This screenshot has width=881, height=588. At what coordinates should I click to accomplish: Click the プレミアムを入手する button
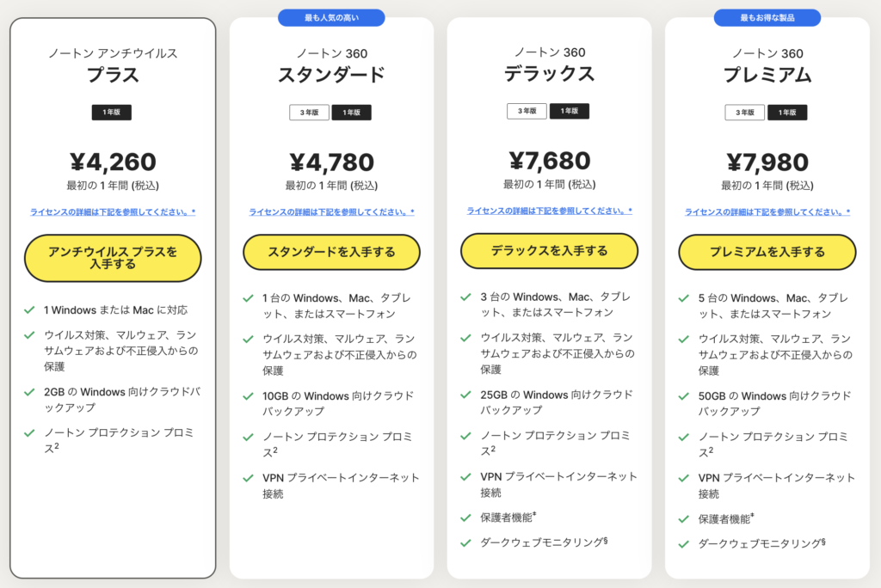point(767,252)
